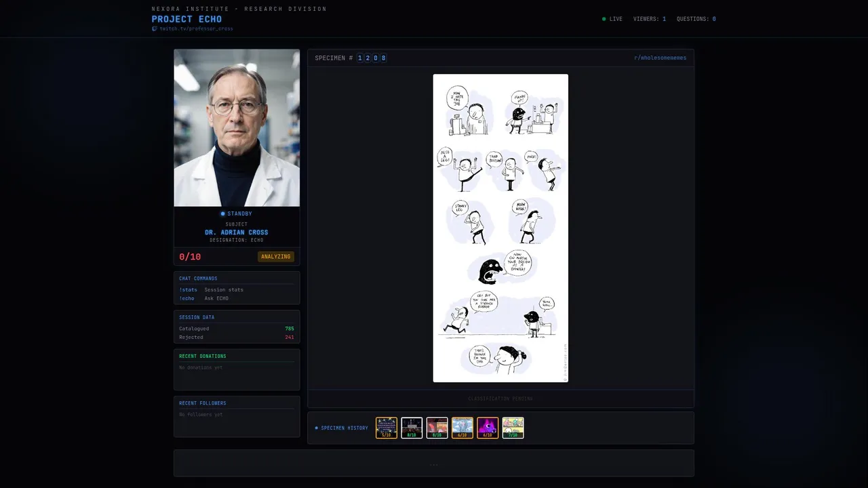Click the Dr. Adrian Cross portrait photo
Screen dimensions: 868x488
(237, 127)
